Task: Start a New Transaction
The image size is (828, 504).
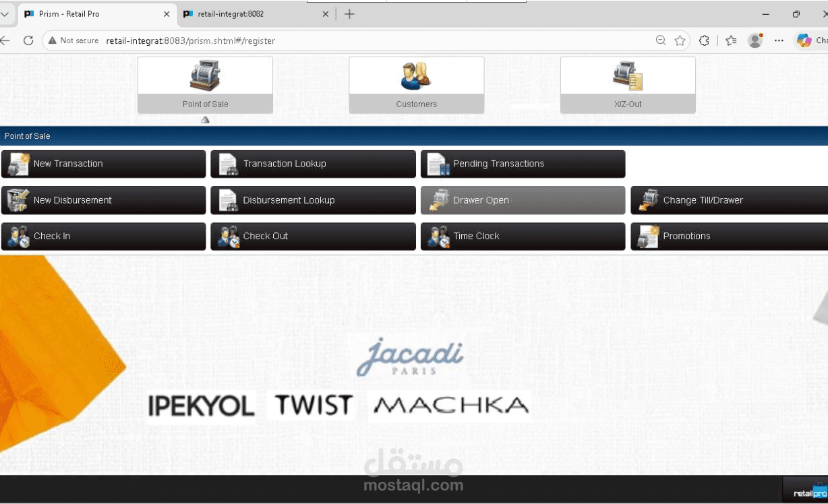Action: [x=103, y=164]
